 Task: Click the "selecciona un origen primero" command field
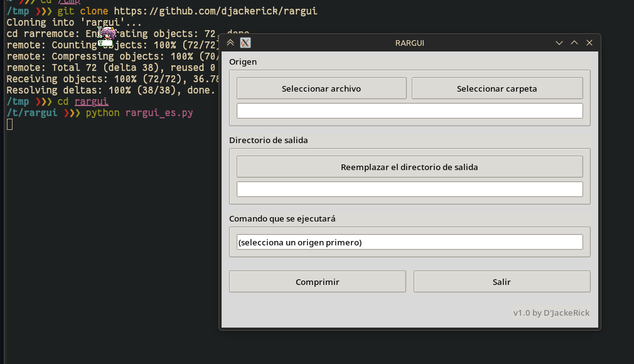coord(410,242)
